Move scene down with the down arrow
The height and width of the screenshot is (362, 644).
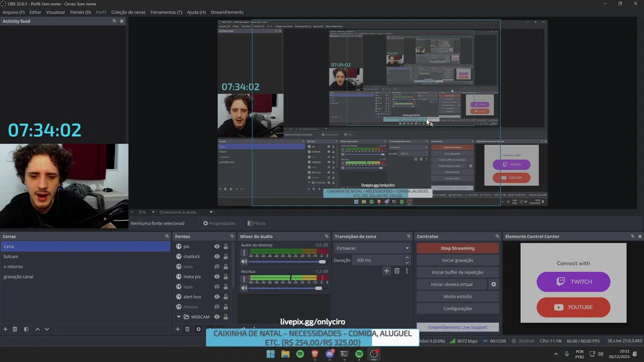coord(47,329)
